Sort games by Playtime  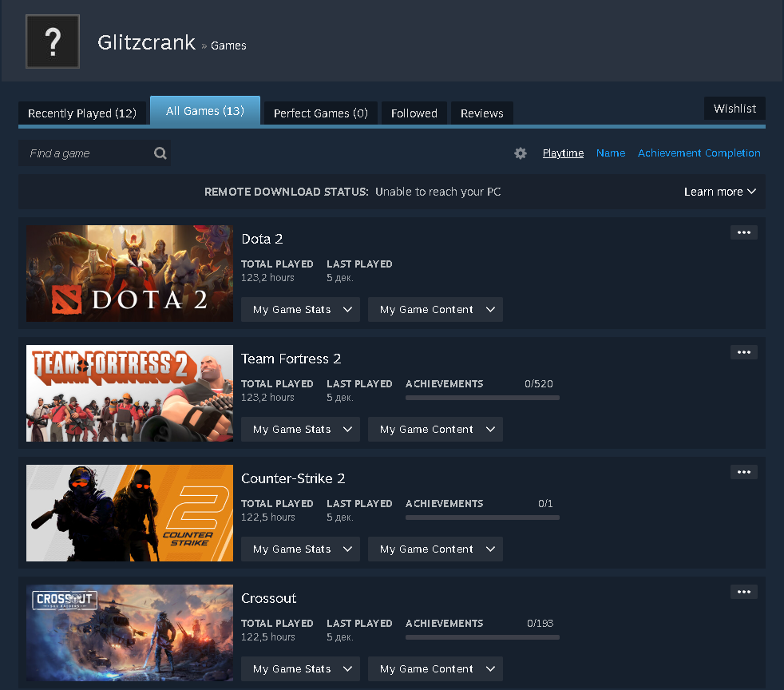563,153
